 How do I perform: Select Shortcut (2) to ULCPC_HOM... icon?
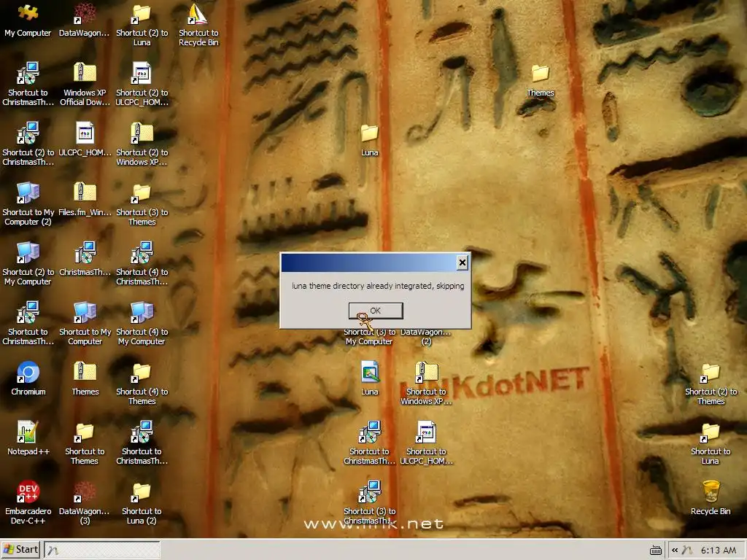click(x=142, y=85)
